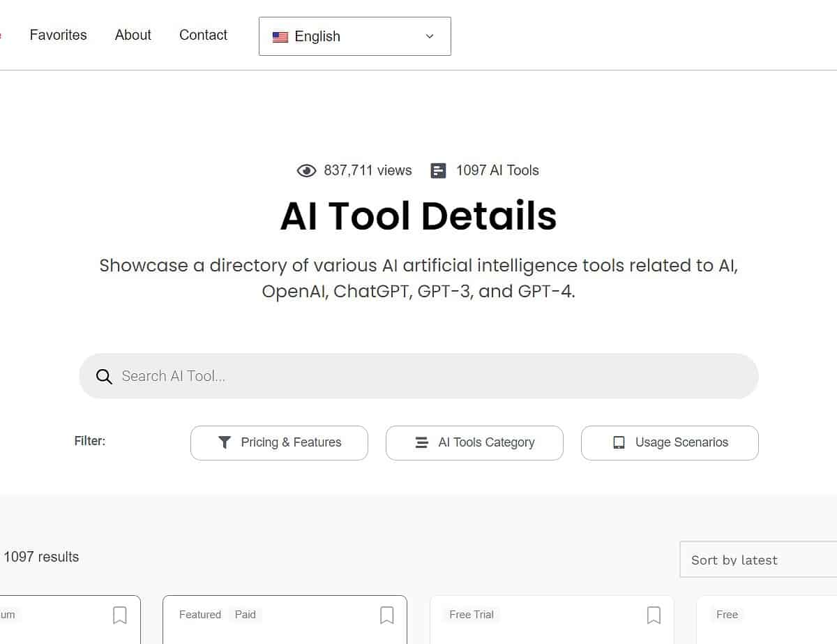This screenshot has width=837, height=644.
Task: Toggle the Featured tag filter on the card
Action: tap(199, 615)
